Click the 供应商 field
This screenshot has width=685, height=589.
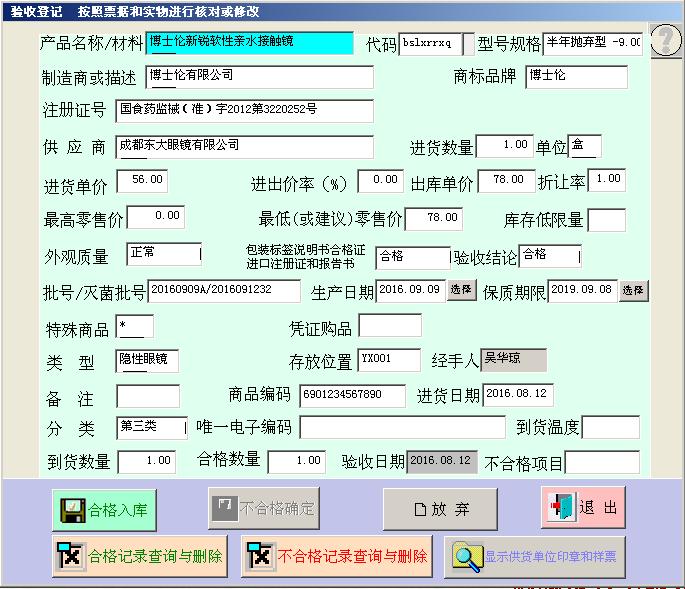click(x=245, y=147)
